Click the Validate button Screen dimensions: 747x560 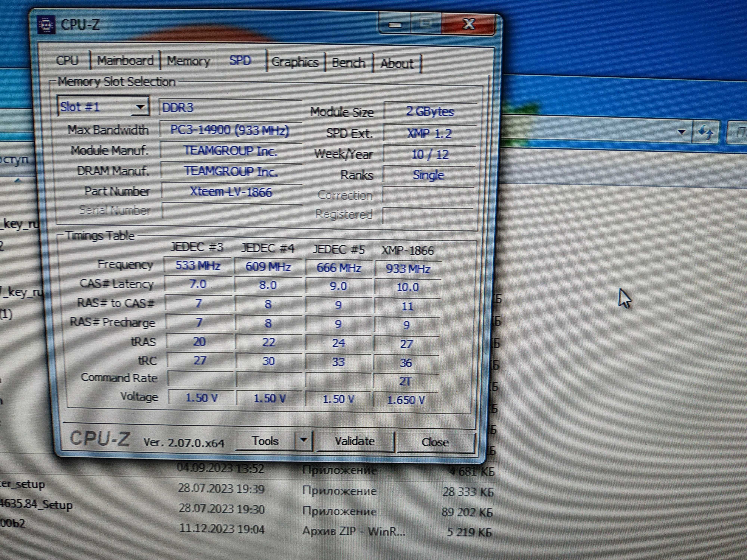355,441
